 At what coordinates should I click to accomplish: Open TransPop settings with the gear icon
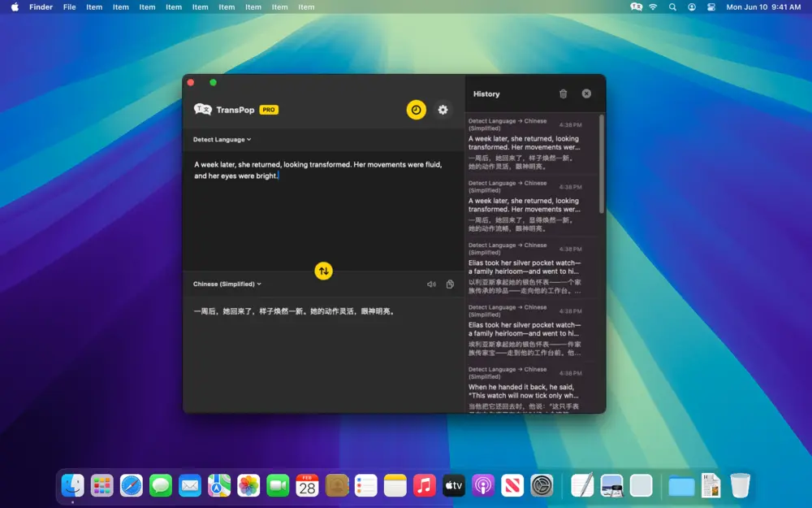pyautogui.click(x=443, y=109)
